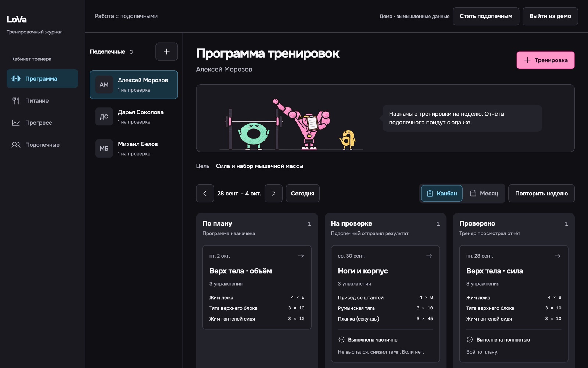Open Верх тела · сила card arrow
588x368 pixels.
tap(557, 256)
